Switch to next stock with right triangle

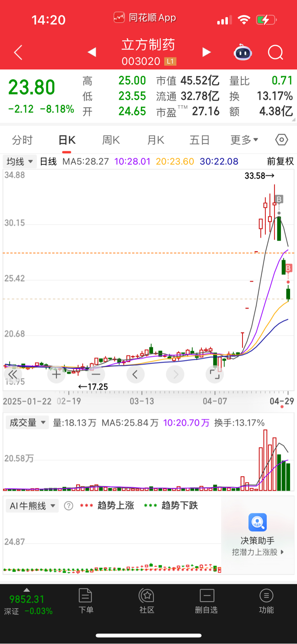point(207,52)
